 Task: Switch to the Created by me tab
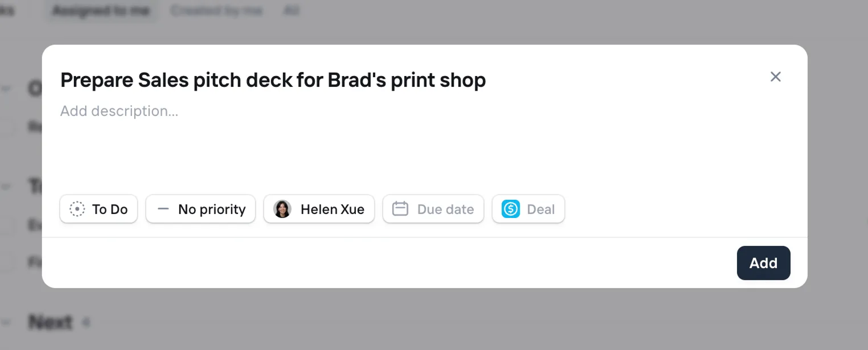[x=217, y=10]
